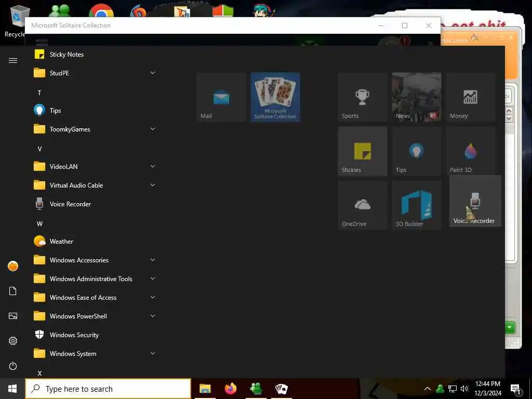Click the Windows Start button

(12, 389)
